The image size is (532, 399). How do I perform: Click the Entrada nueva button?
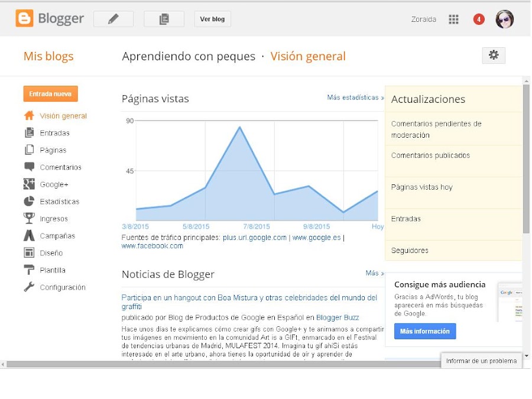click(x=51, y=93)
